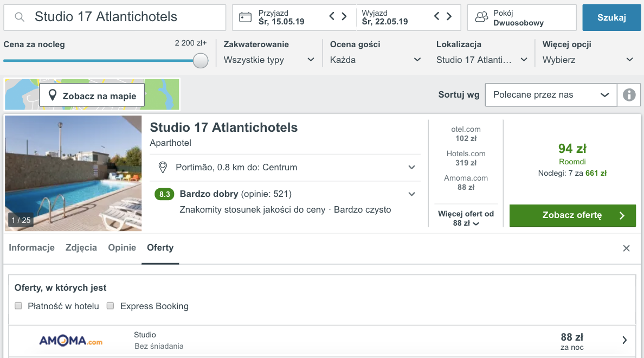Open the sorting info icon
Screen dimensions: 644x358
click(629, 95)
